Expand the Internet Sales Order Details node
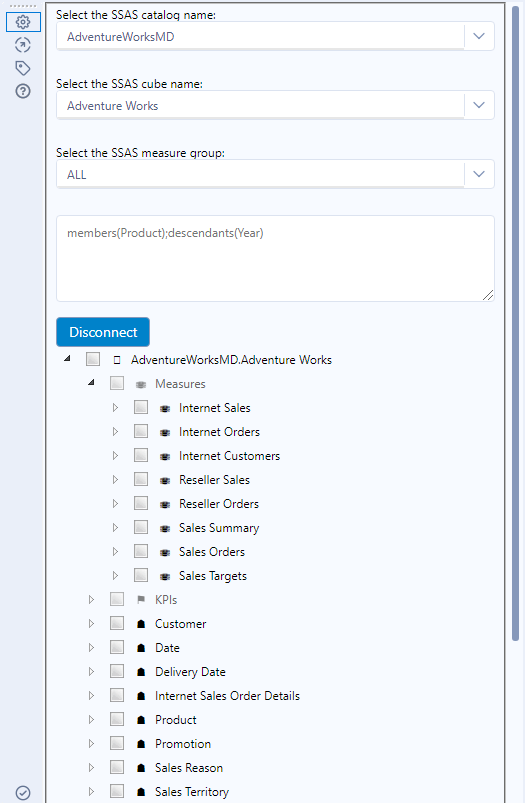 [x=91, y=695]
